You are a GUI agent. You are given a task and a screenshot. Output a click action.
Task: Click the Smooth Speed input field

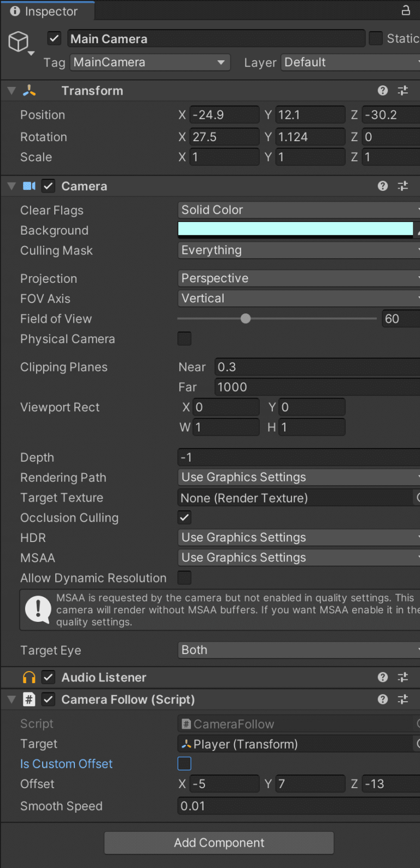tap(299, 806)
